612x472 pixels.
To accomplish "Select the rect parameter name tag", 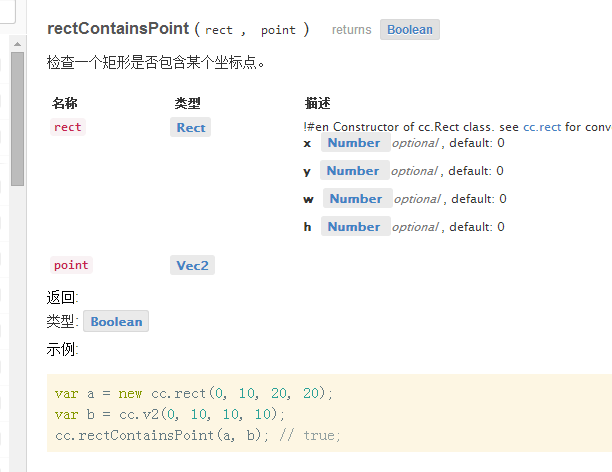I will click(x=68, y=127).
